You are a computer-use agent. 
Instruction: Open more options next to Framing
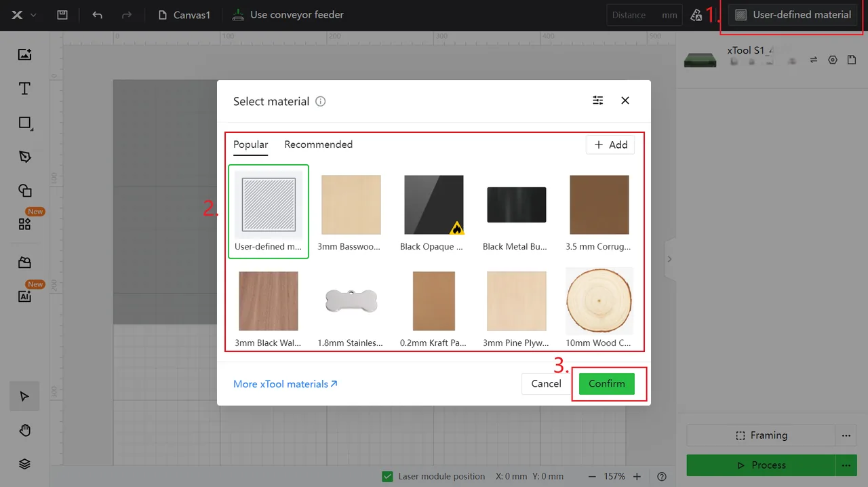846,435
